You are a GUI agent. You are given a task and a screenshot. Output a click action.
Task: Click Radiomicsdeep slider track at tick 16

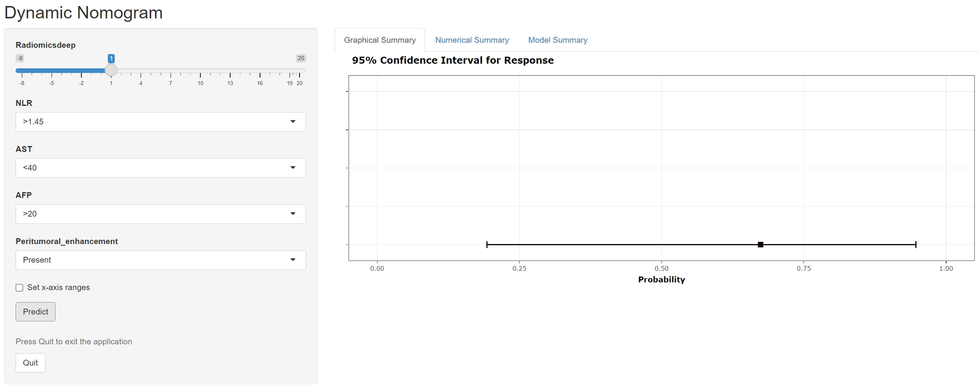tap(260, 71)
